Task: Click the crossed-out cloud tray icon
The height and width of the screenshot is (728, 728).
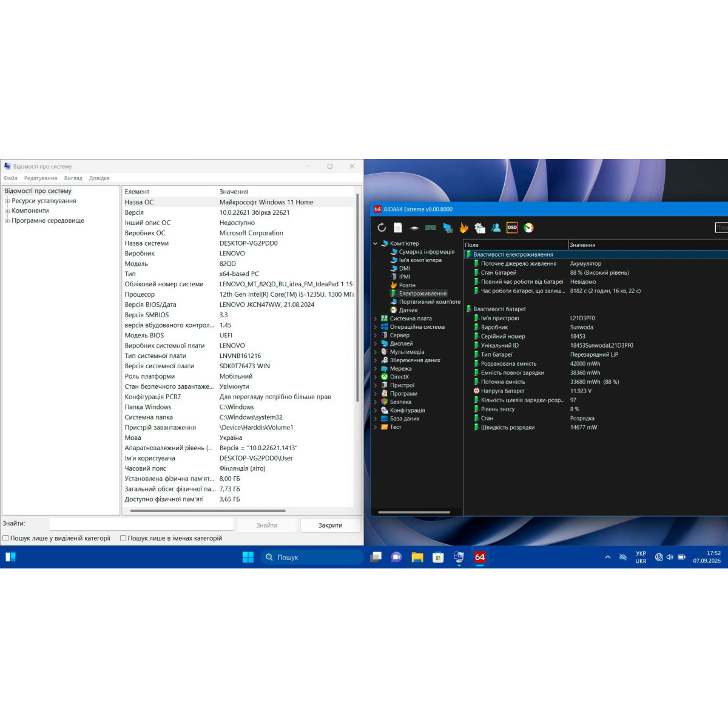Action: tap(623, 557)
